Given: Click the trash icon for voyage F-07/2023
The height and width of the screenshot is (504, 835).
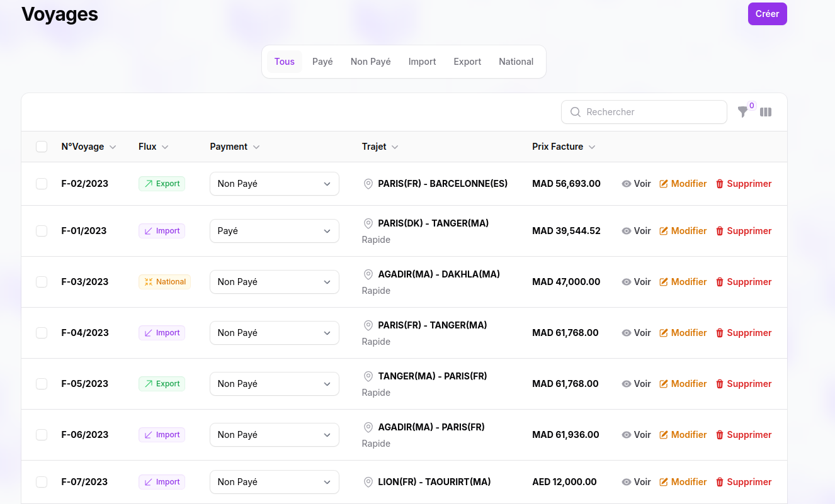Looking at the screenshot, I should click(x=720, y=482).
